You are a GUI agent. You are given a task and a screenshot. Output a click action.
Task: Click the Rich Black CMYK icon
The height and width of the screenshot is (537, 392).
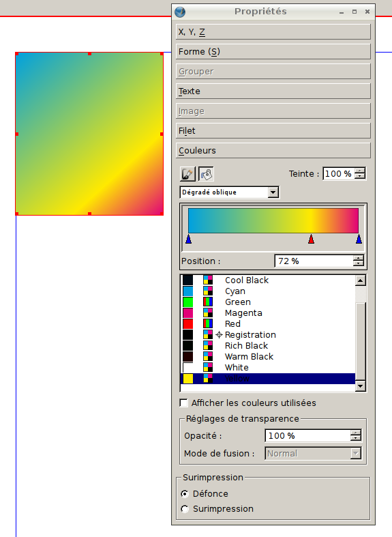tap(208, 345)
